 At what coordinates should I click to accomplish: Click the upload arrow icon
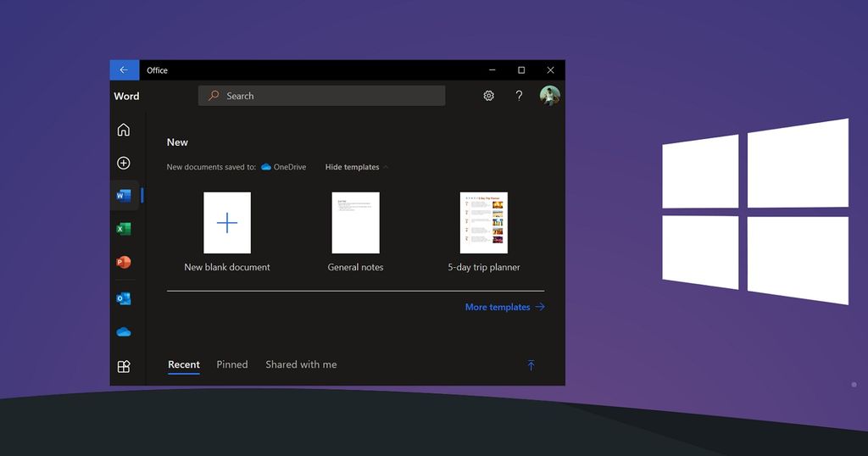coord(531,365)
